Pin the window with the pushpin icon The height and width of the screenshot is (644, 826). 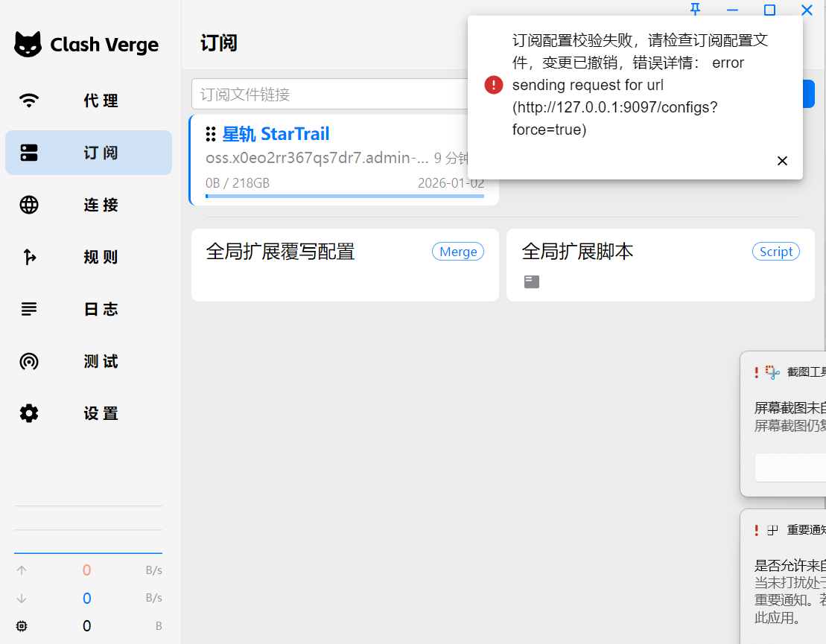(x=695, y=10)
